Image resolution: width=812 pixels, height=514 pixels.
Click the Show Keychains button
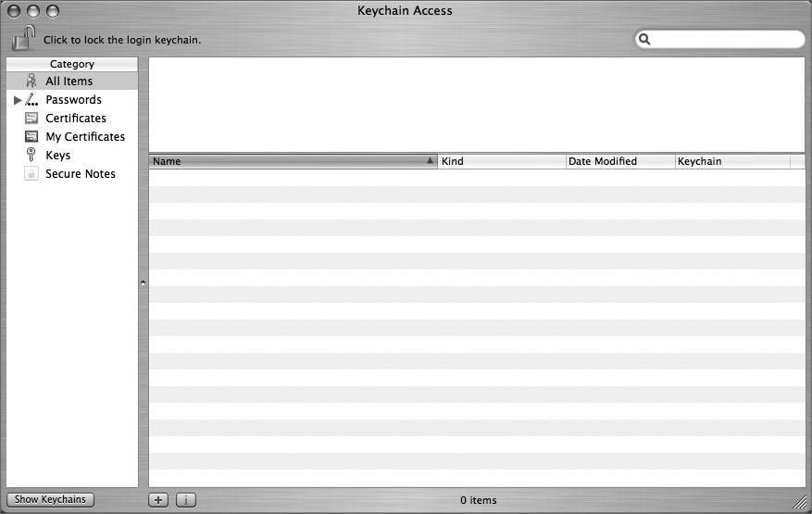click(50, 499)
